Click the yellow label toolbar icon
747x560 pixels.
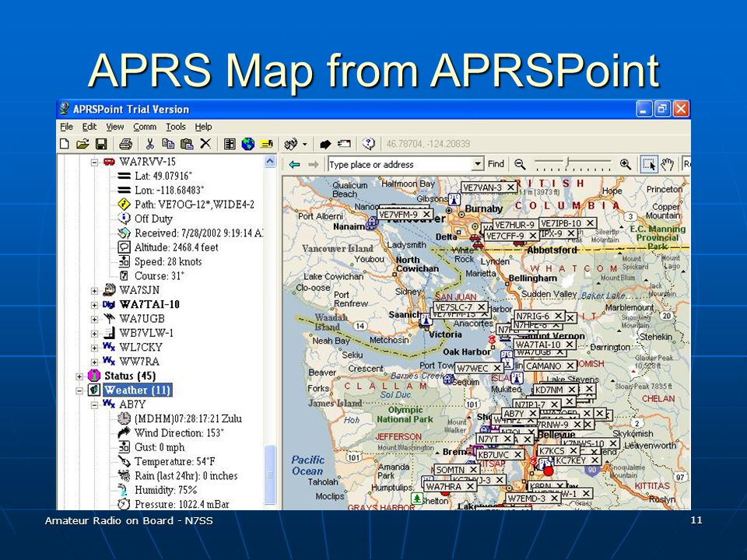click(x=267, y=144)
